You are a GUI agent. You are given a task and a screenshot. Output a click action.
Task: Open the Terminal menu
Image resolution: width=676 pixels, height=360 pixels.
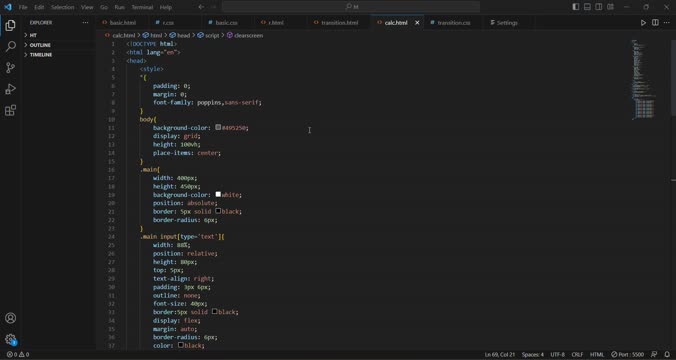coord(142,7)
